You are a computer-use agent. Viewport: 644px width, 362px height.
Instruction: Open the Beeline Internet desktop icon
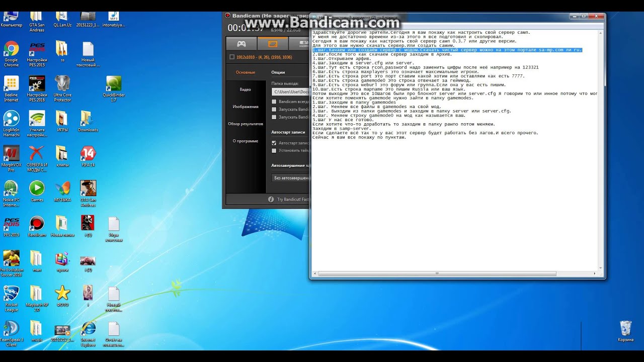tap(11, 89)
